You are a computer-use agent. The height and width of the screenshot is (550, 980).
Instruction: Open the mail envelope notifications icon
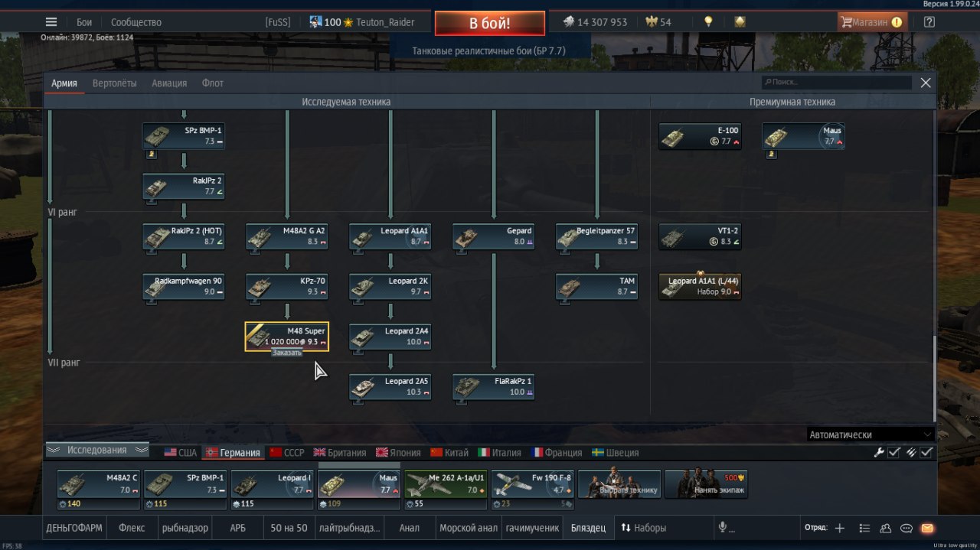927,528
